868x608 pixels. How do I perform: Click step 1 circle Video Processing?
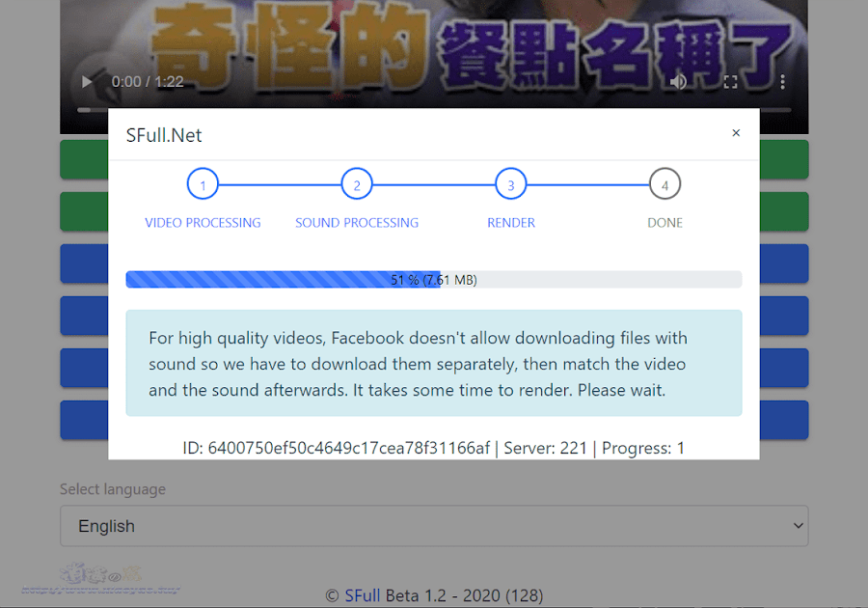tap(203, 184)
